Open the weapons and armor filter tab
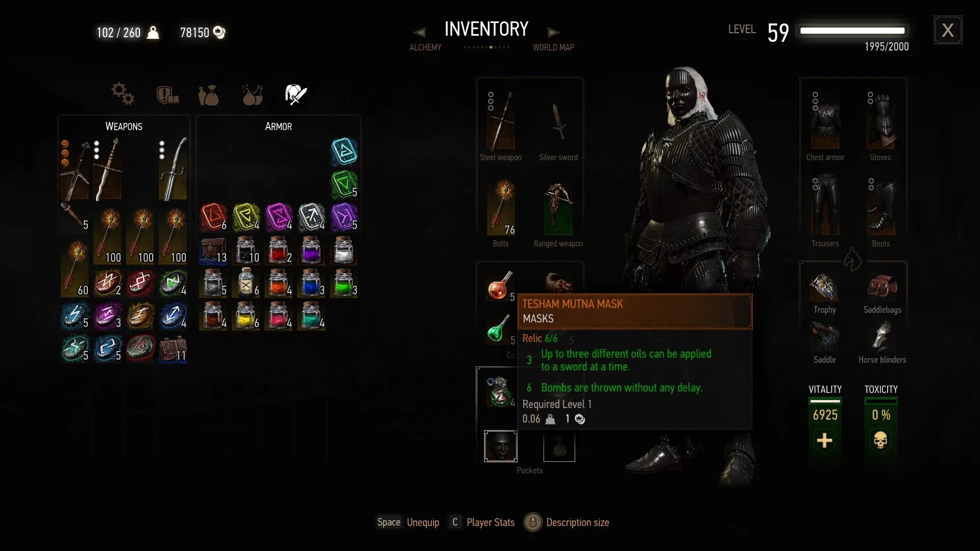Image resolution: width=980 pixels, height=551 pixels. tap(296, 94)
